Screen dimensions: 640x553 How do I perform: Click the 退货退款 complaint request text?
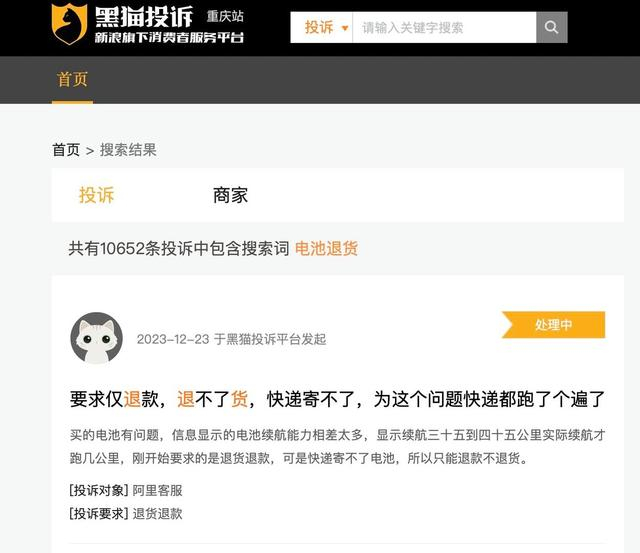coord(157,514)
